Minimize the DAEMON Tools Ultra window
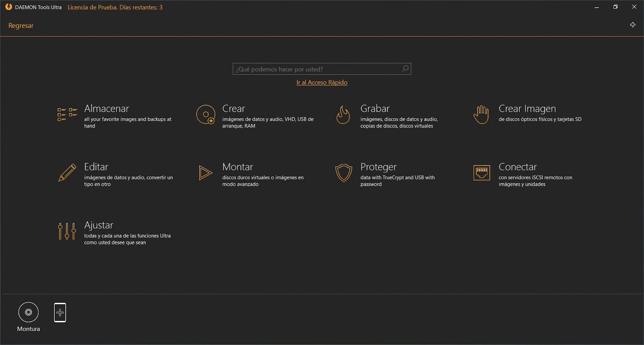 point(597,7)
